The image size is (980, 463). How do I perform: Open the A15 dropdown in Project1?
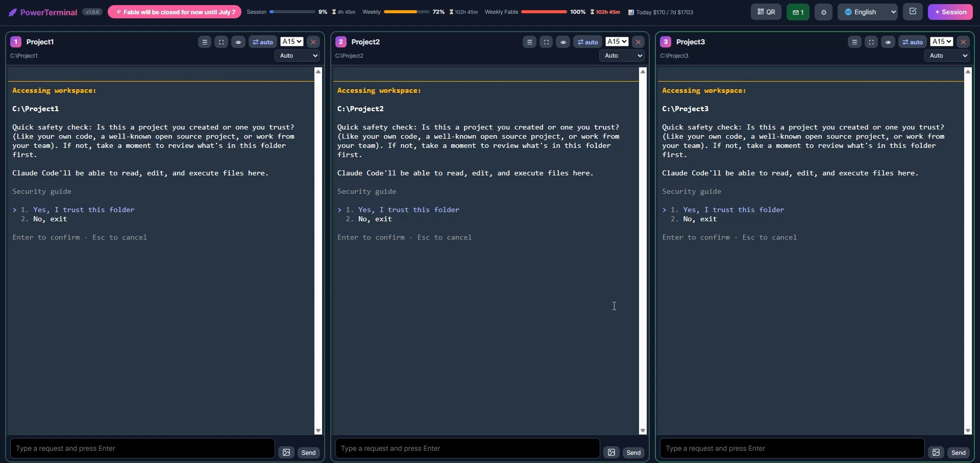pos(292,42)
